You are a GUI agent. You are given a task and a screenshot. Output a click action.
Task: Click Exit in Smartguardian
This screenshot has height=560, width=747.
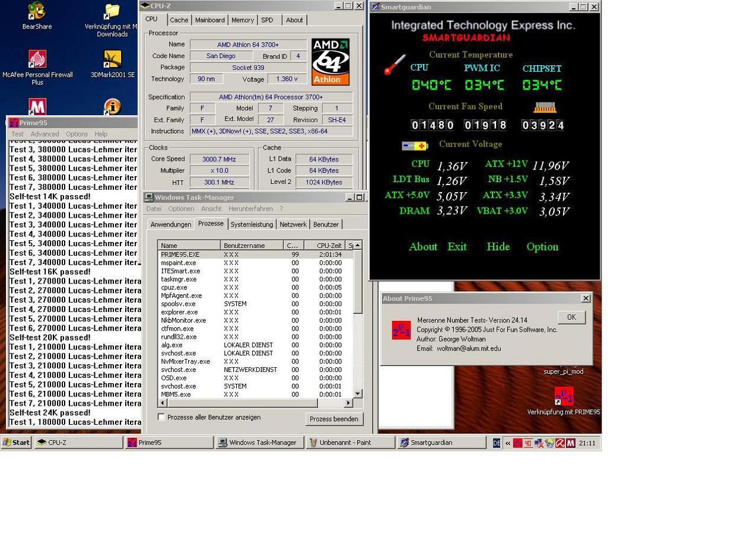[457, 247]
